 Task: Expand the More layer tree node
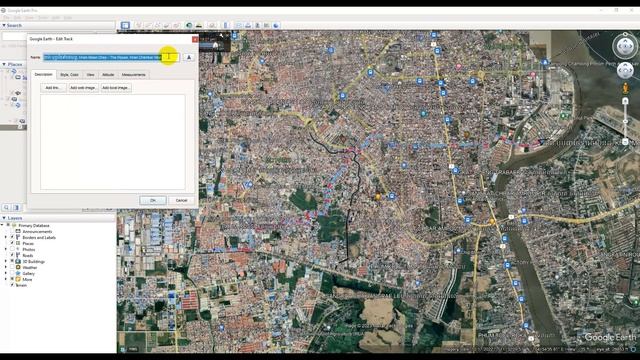point(6,280)
